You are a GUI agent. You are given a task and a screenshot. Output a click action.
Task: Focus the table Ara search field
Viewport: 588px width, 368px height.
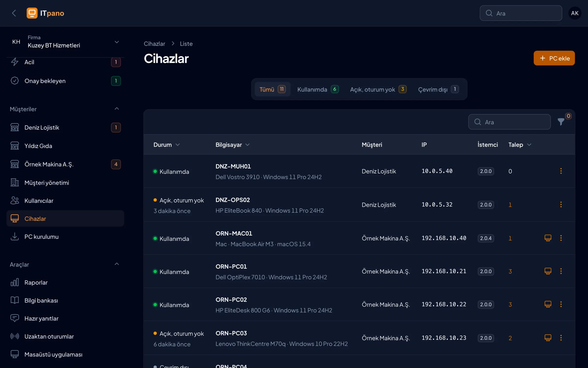pyautogui.click(x=509, y=122)
